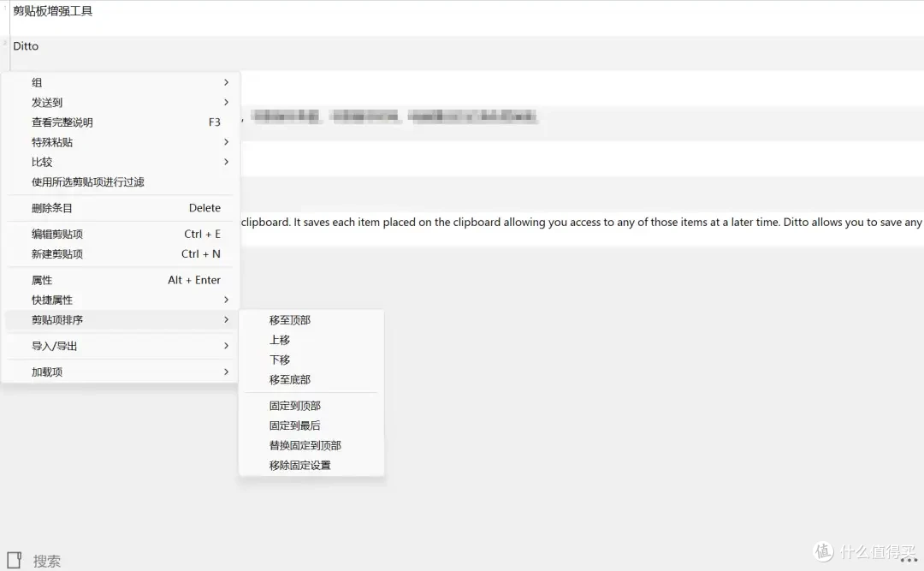Choose 编辑剪贴项 from the menu
Image resolution: width=924 pixels, height=571 pixels.
(121, 235)
